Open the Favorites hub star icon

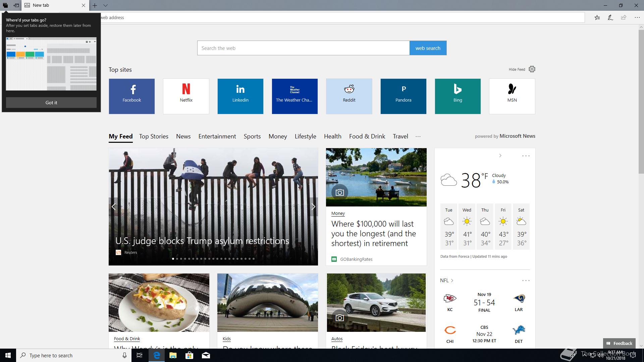(x=597, y=17)
